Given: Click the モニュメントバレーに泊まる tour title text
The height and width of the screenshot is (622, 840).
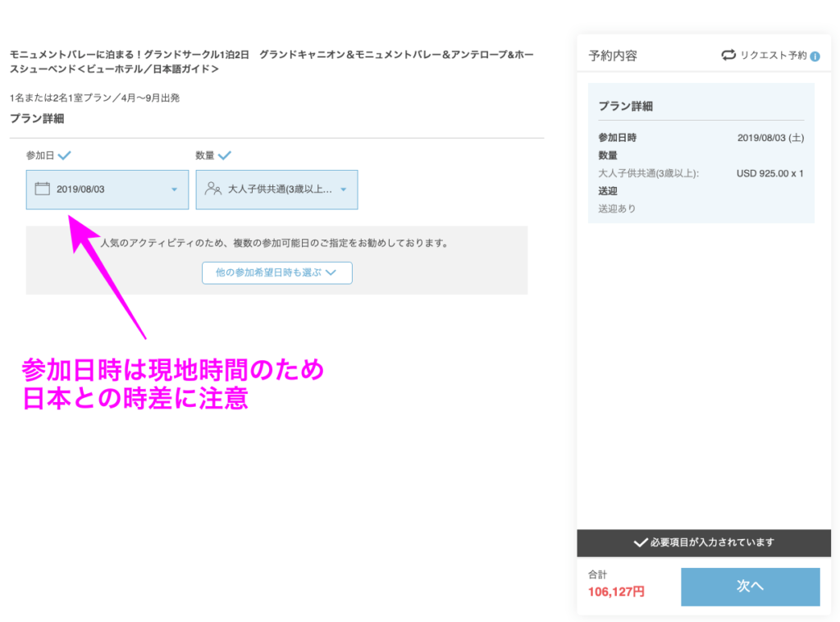Looking at the screenshot, I should 75,54.
